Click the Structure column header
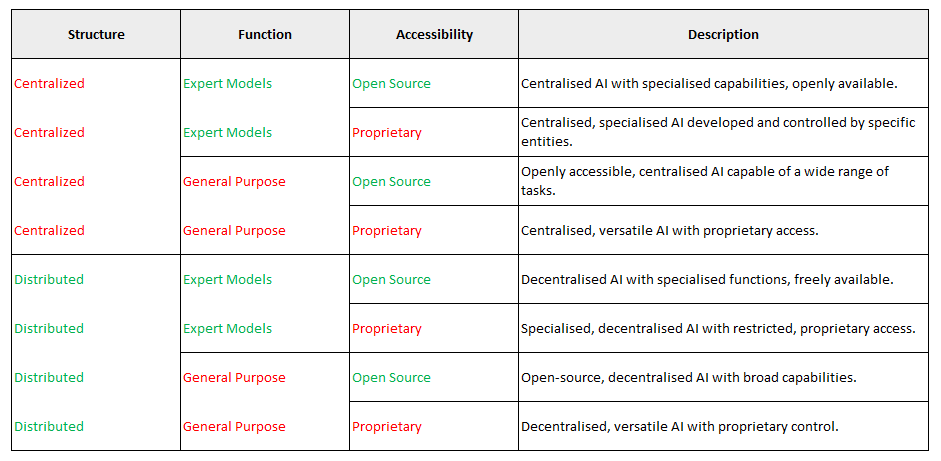 point(96,35)
